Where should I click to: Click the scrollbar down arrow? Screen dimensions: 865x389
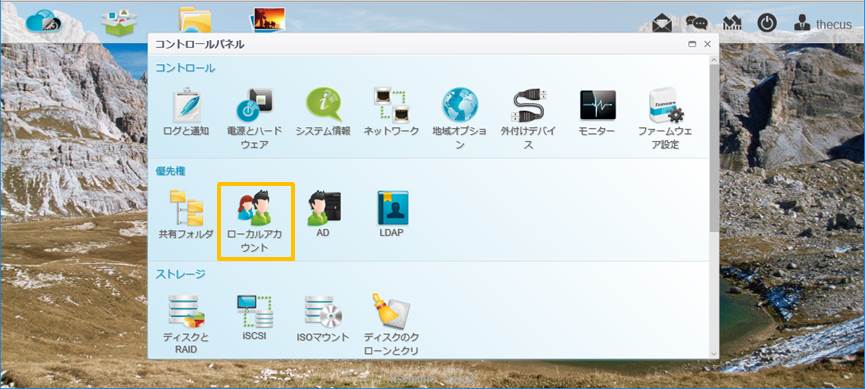coord(714,354)
